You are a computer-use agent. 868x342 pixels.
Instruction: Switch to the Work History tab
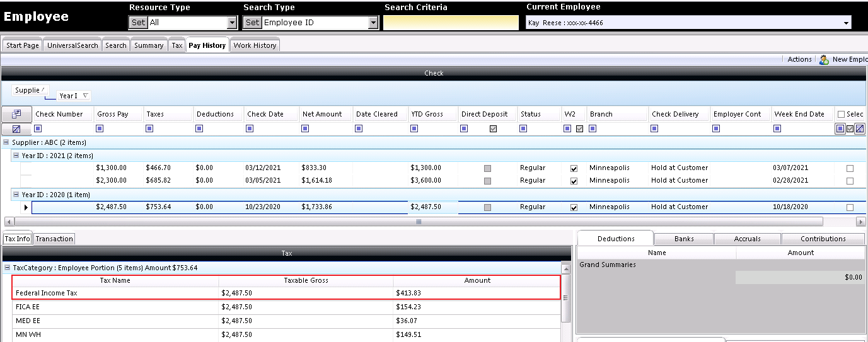coord(255,45)
